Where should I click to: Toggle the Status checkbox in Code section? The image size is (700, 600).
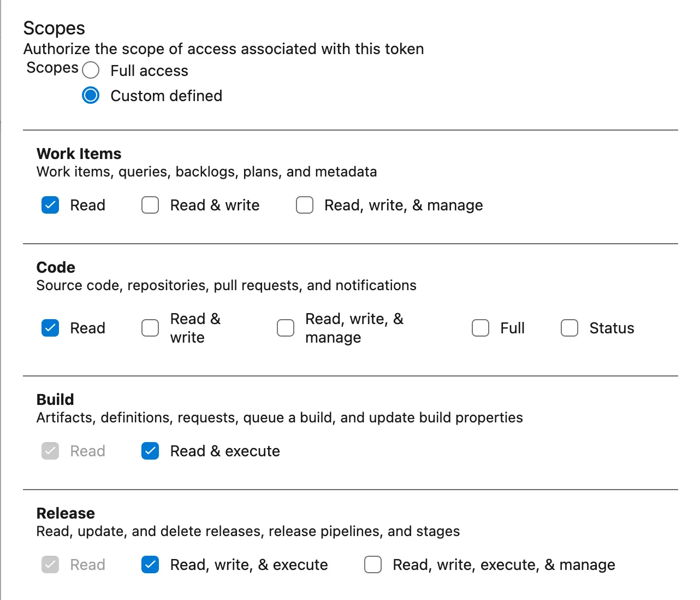(569, 328)
